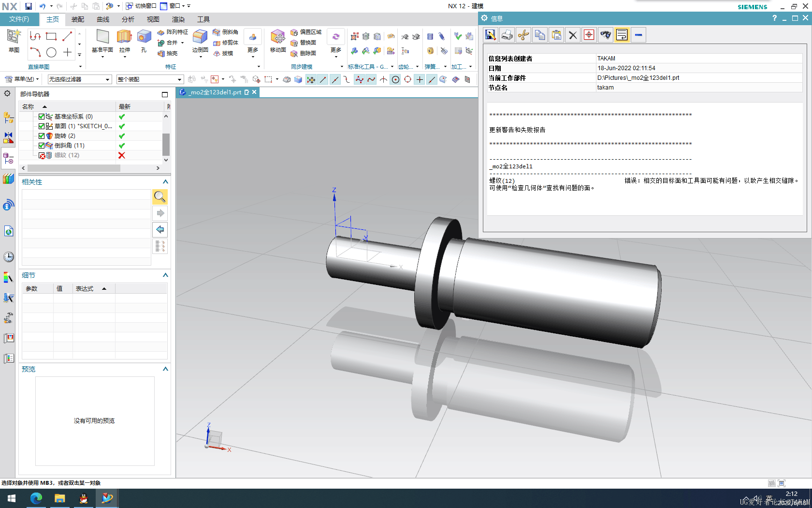
Task: Open the 菜单(M) dropdown
Action: (x=22, y=79)
